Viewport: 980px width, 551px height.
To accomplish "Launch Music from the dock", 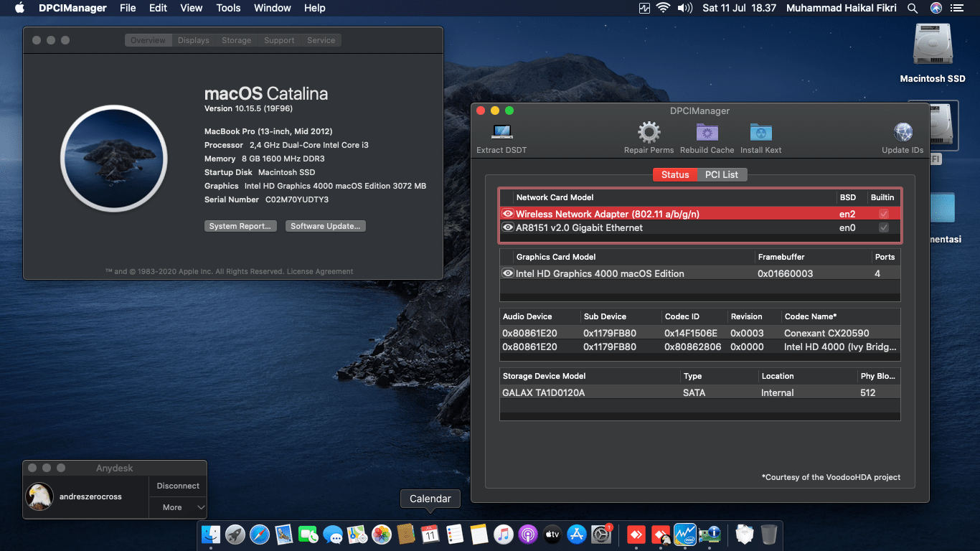I will click(x=504, y=534).
